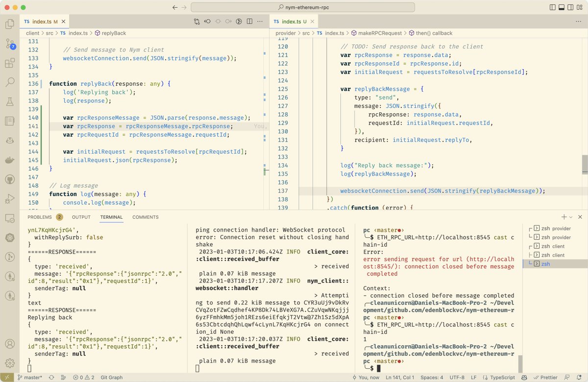The height and width of the screenshot is (382, 588).
Task: Click 'UTF-8' encoding in status bar
Action: (x=458, y=378)
